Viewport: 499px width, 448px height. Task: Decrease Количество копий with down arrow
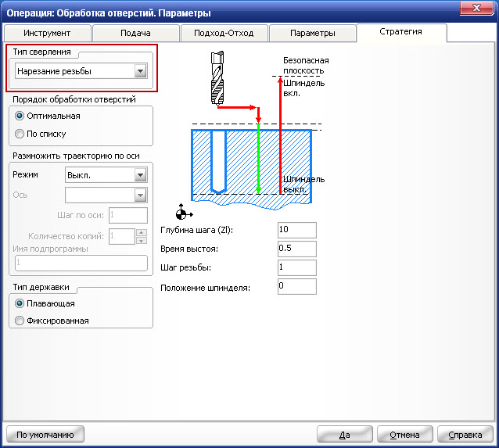tap(142, 241)
